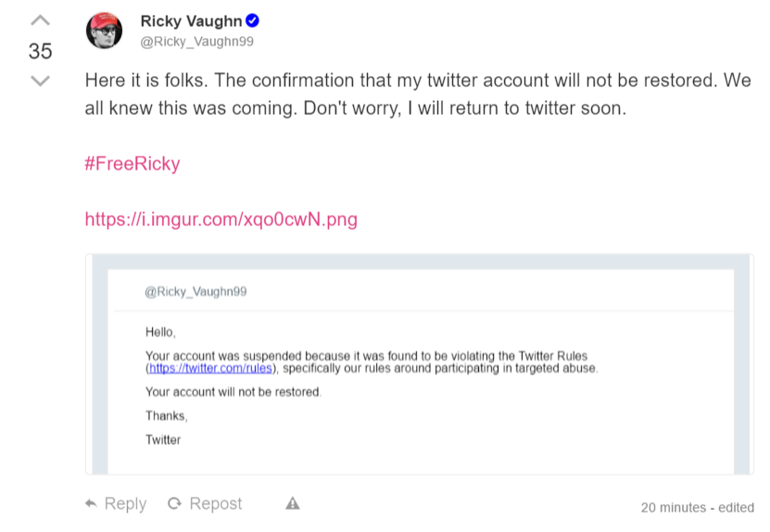Click the blue verified checkmark badge
The height and width of the screenshot is (532, 770).
coord(252,20)
